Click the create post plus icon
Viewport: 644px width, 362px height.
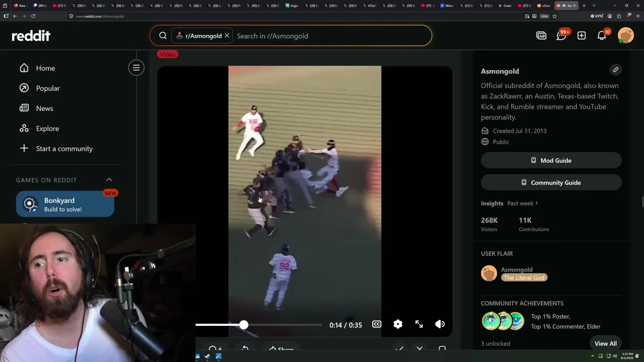(582, 36)
